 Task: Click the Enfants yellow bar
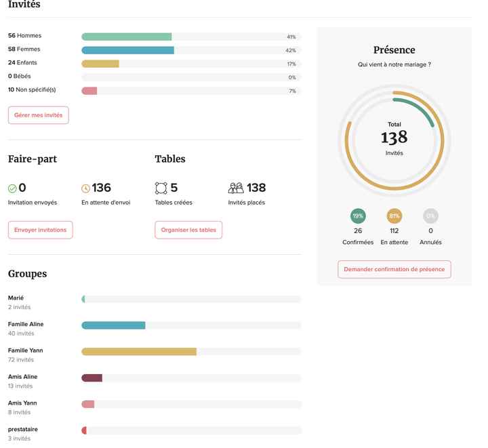click(x=100, y=64)
